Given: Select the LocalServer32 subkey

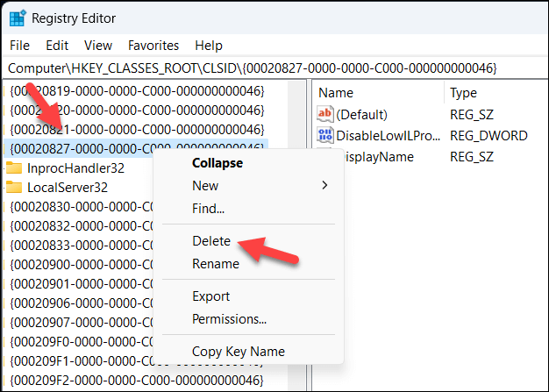Looking at the screenshot, I should (68, 188).
